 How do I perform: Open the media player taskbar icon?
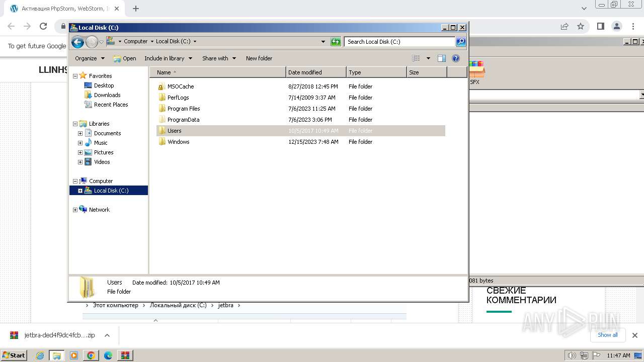click(x=74, y=355)
